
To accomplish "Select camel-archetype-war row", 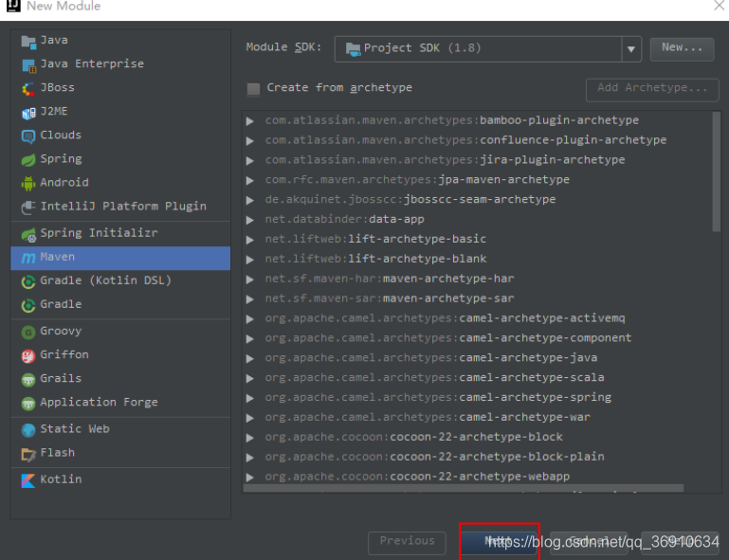I will point(428,417).
